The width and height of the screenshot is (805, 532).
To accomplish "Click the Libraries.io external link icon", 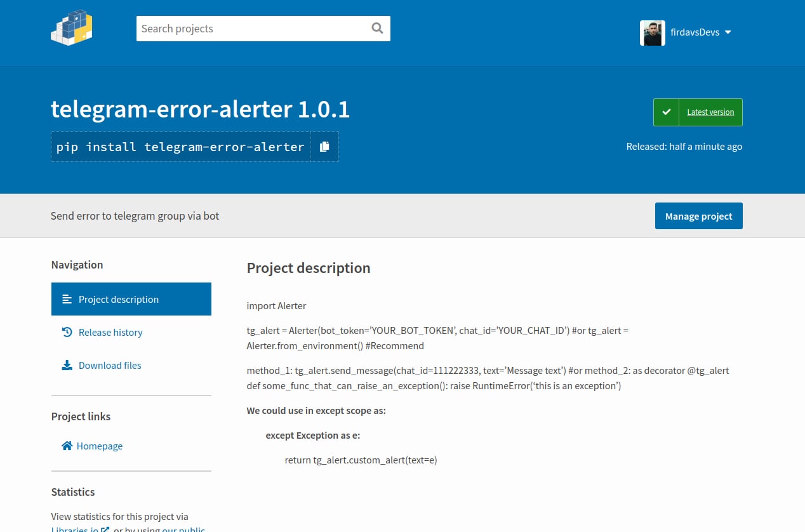I will [105, 530].
